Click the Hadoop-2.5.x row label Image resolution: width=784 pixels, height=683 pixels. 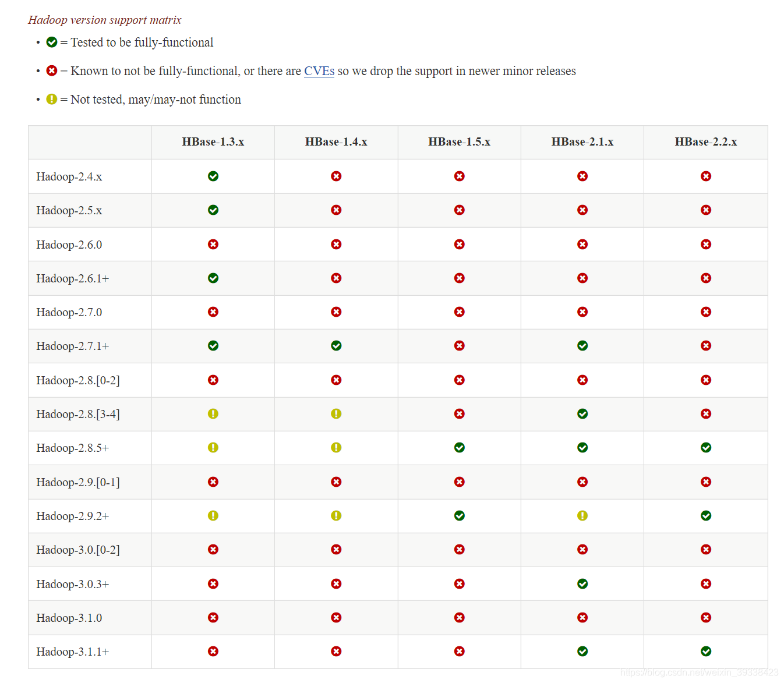(x=69, y=210)
